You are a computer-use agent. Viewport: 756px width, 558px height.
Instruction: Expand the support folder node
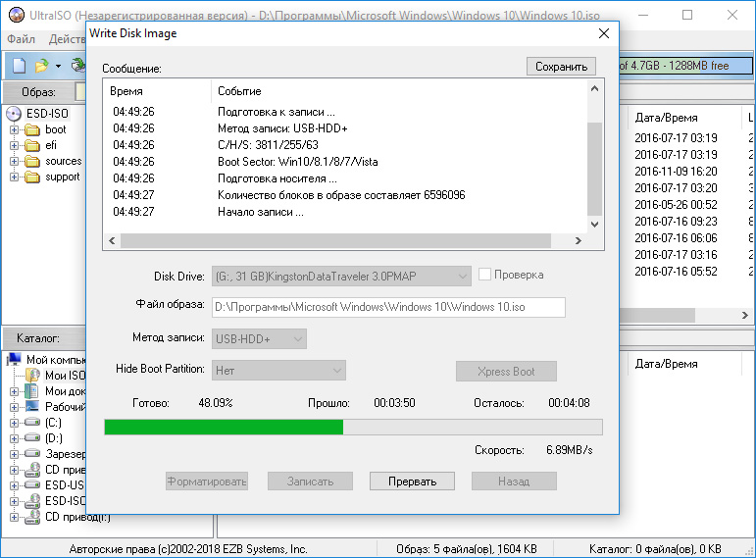(14, 178)
